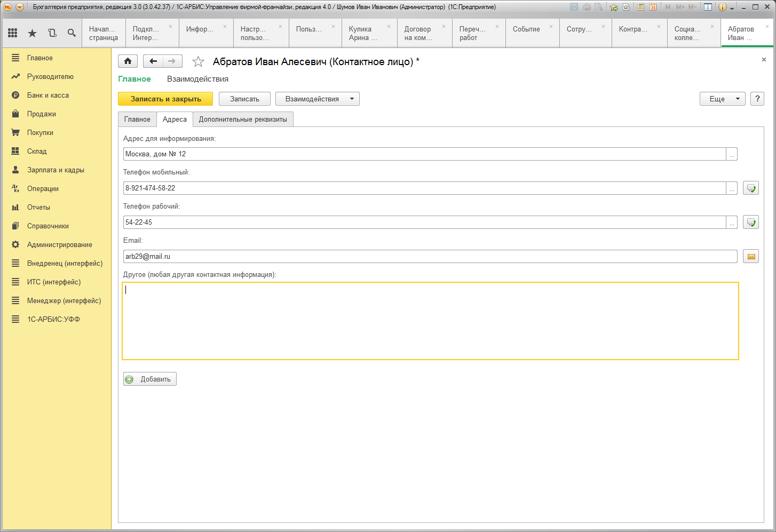Go to home page via the house icon
Screen dimensions: 776x532
pos(128,61)
